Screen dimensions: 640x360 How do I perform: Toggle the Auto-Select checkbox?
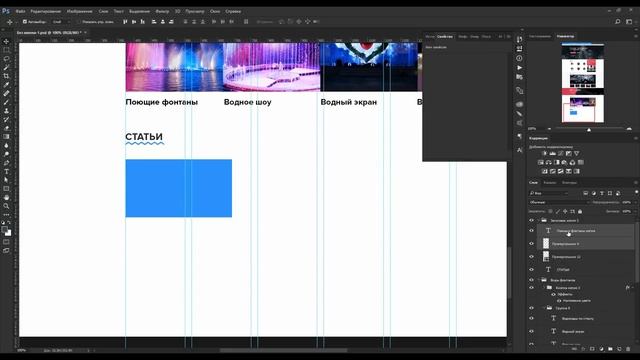tap(25, 22)
